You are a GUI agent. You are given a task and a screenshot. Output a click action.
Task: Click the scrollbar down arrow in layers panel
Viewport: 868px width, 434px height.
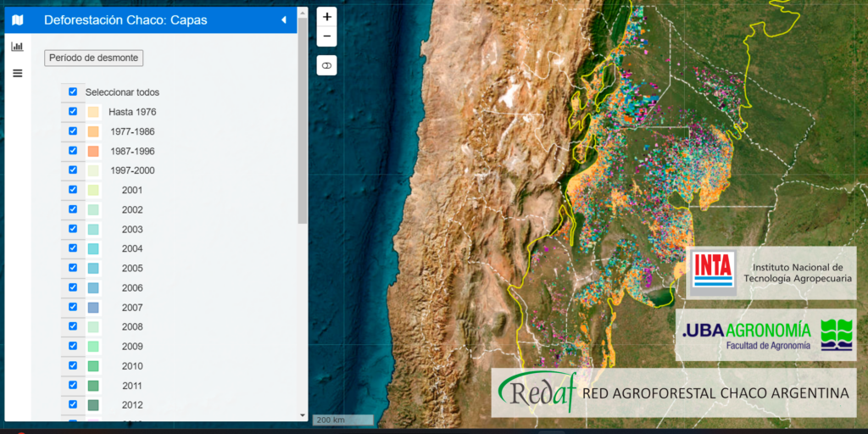303,415
